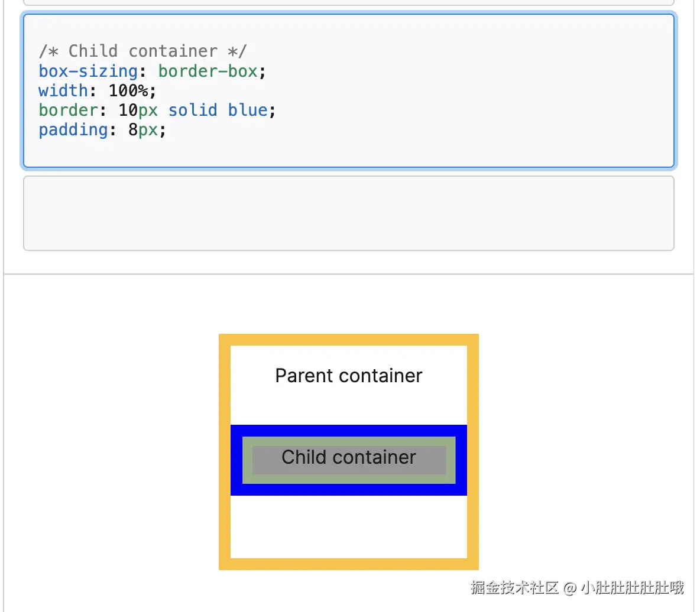Viewport: 700px width, 612px height.
Task: Click the orange border of parent box
Action: tap(349, 340)
